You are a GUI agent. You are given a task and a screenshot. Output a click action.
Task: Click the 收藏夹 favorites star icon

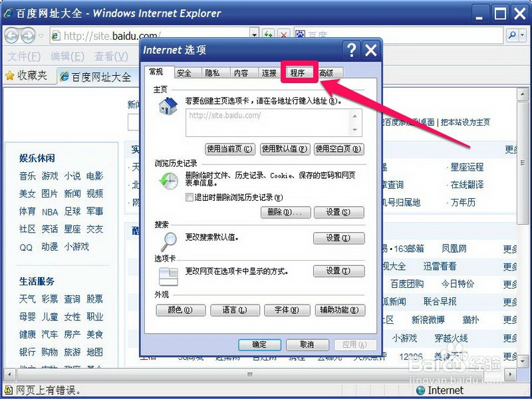pyautogui.click(x=10, y=76)
